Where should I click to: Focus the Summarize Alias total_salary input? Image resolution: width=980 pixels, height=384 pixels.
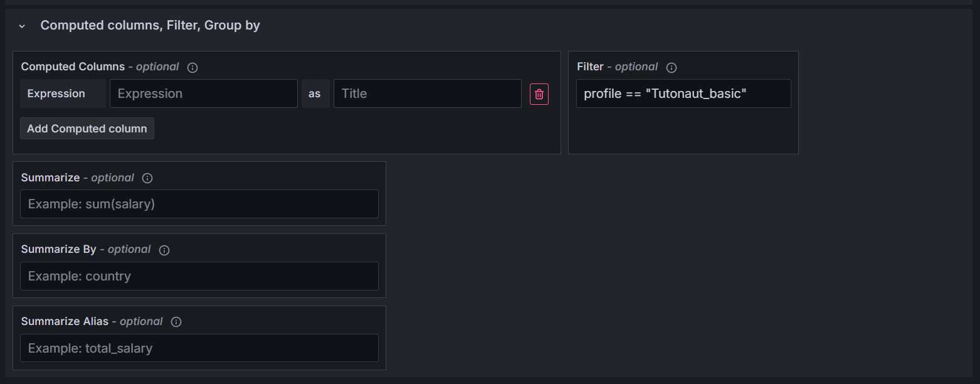click(199, 348)
